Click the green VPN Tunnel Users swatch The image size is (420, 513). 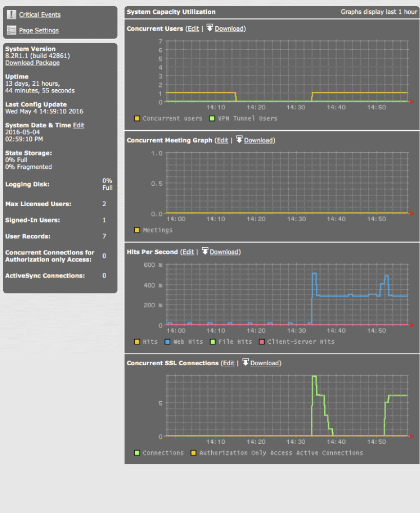pyautogui.click(x=213, y=119)
